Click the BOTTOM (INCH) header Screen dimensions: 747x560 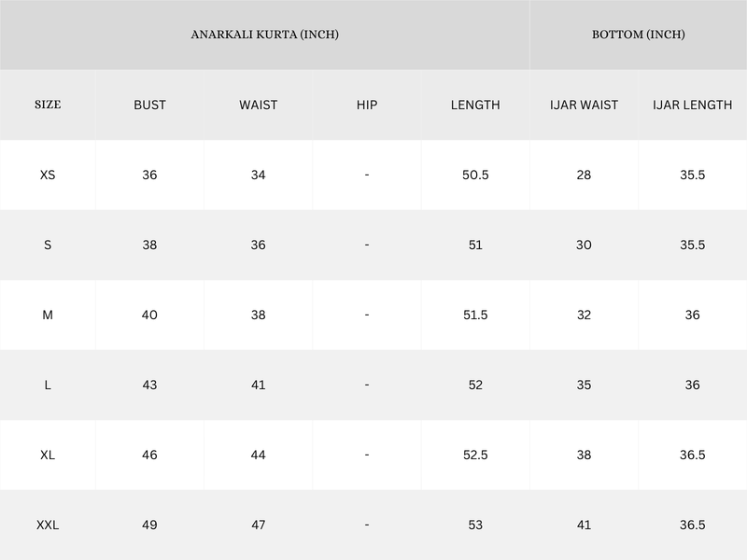point(638,35)
